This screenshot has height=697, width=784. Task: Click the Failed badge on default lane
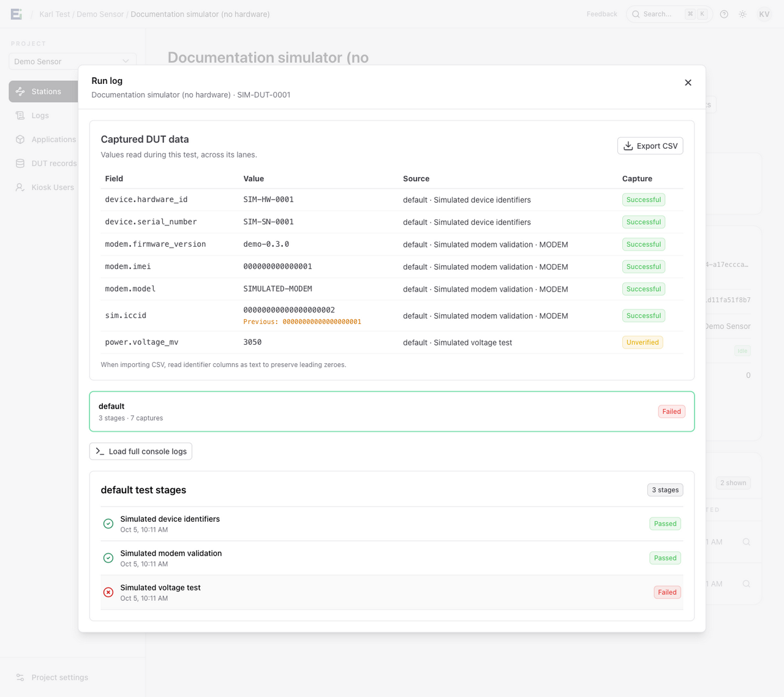(x=671, y=412)
